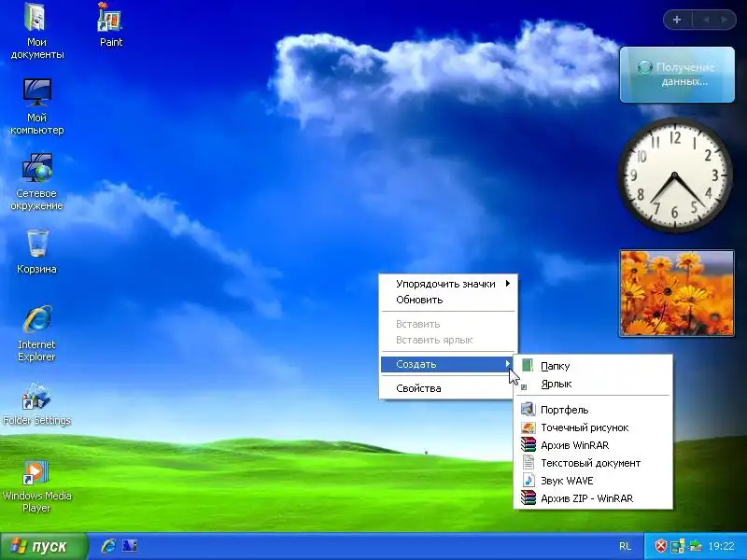This screenshot has height=560, width=747.
Task: Click the Создать context menu entry
Action: click(448, 364)
